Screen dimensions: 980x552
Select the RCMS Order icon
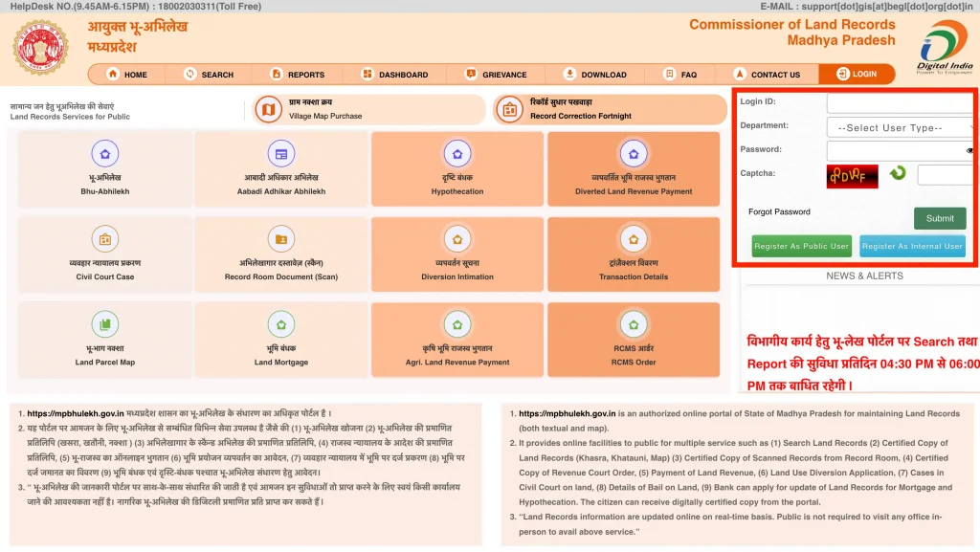click(634, 339)
